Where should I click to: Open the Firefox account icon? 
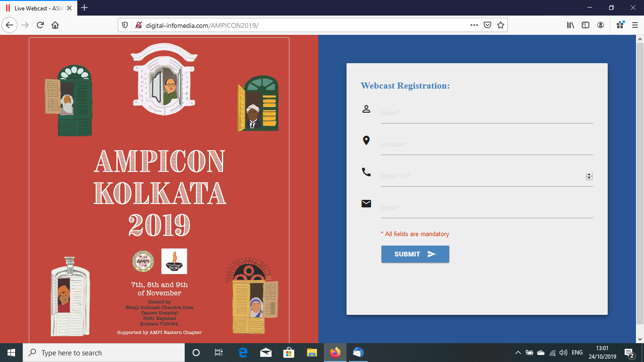[601, 25]
